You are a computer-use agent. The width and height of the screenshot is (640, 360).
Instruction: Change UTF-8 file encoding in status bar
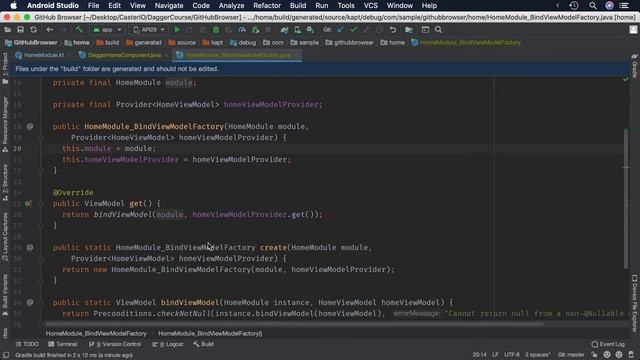pos(512,355)
